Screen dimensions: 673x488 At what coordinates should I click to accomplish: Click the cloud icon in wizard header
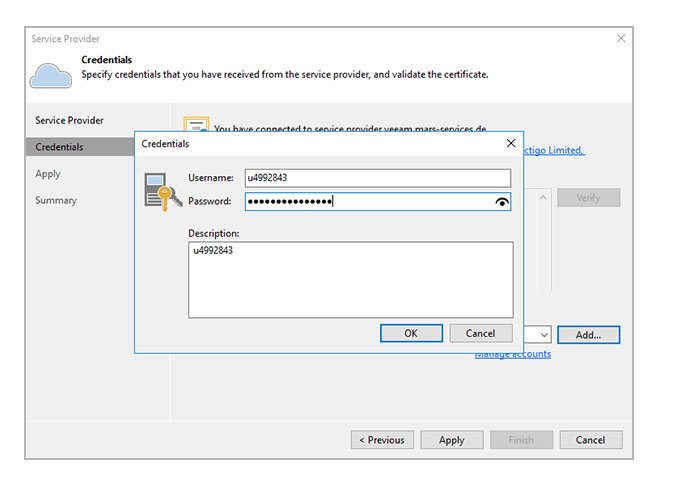pyautogui.click(x=50, y=75)
